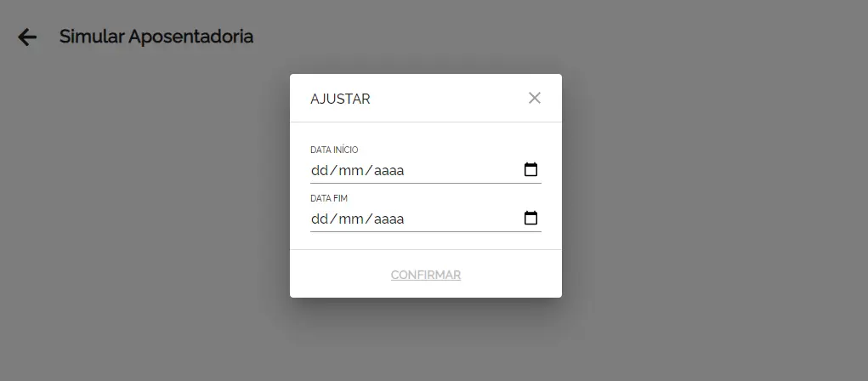Open the Data Início calendar picker
868x381 pixels.
530,170
